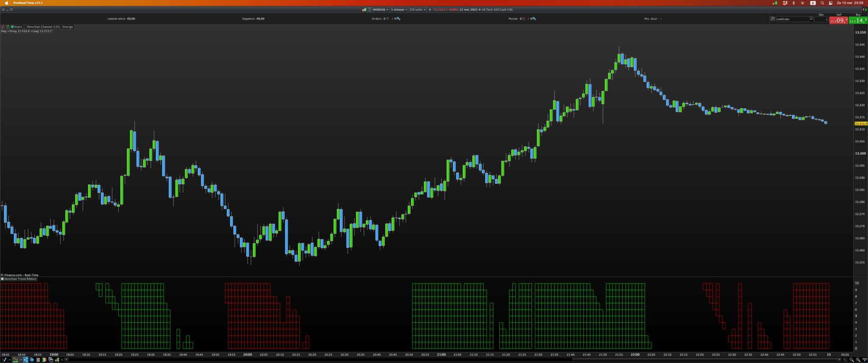This screenshot has height=363, width=868.
Task: Open the order book icon with green-red bars
Action: pyautogui.click(x=44, y=360)
